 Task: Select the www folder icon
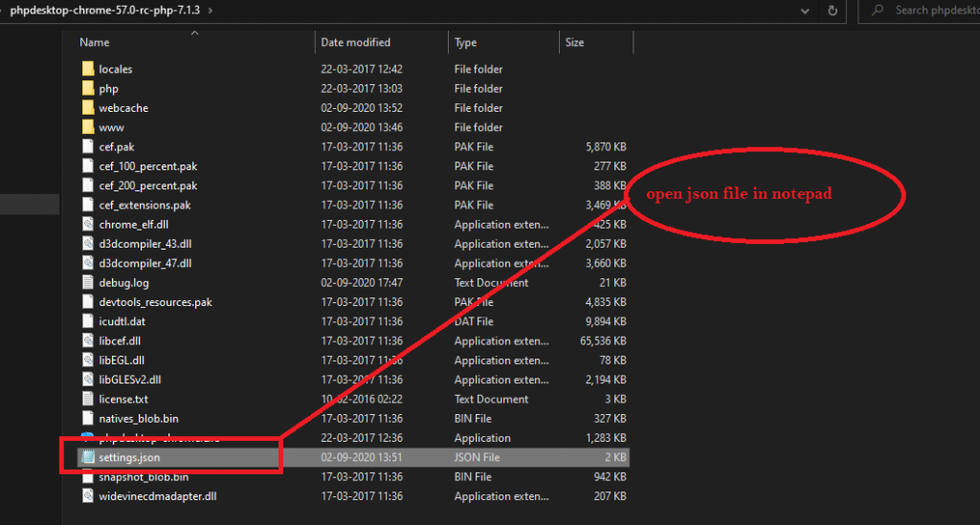[88, 127]
